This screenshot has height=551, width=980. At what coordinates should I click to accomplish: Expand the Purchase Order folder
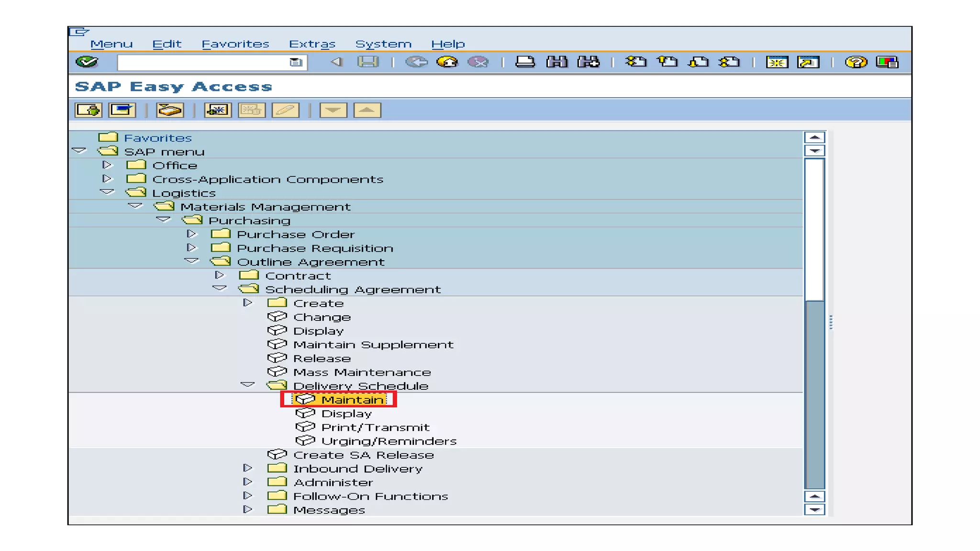(x=191, y=234)
